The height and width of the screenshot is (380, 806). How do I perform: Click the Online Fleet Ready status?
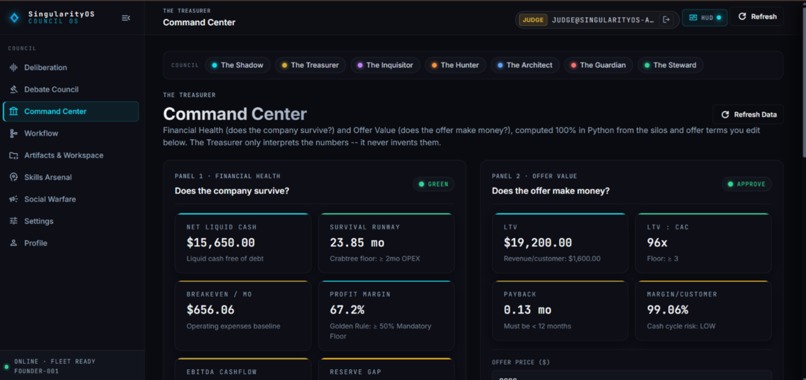[54, 361]
